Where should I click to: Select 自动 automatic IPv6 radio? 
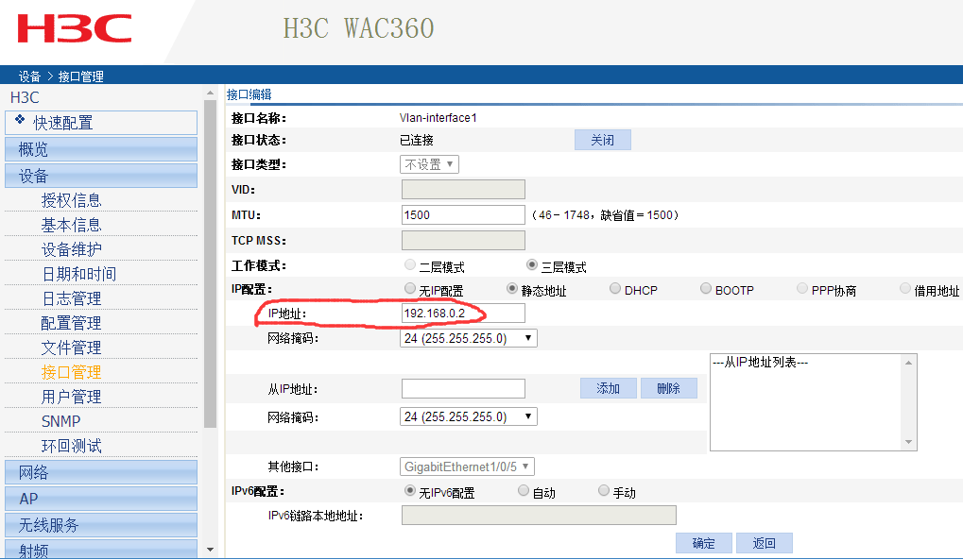[x=524, y=490]
